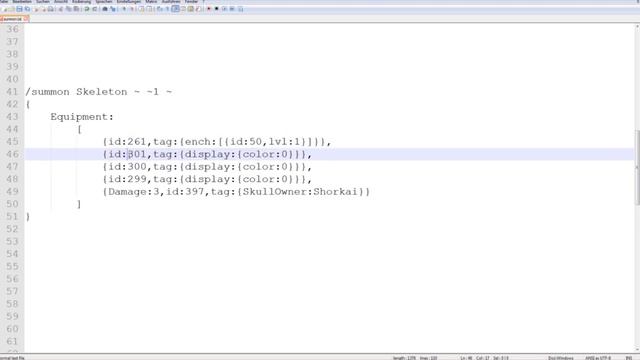This screenshot has height=360, width=640.
Task: Click "id:300" on line 47
Action: point(127,167)
